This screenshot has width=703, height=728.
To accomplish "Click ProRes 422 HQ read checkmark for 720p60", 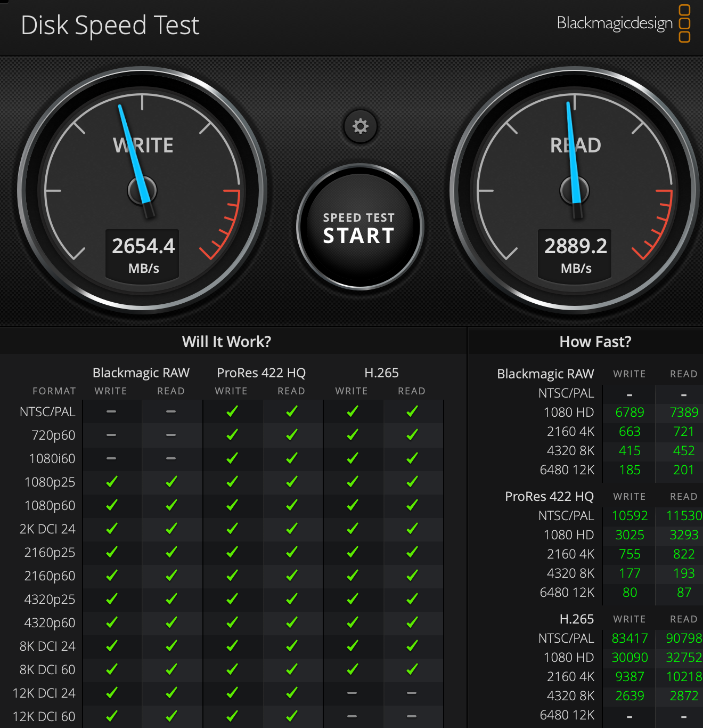I will [x=291, y=435].
